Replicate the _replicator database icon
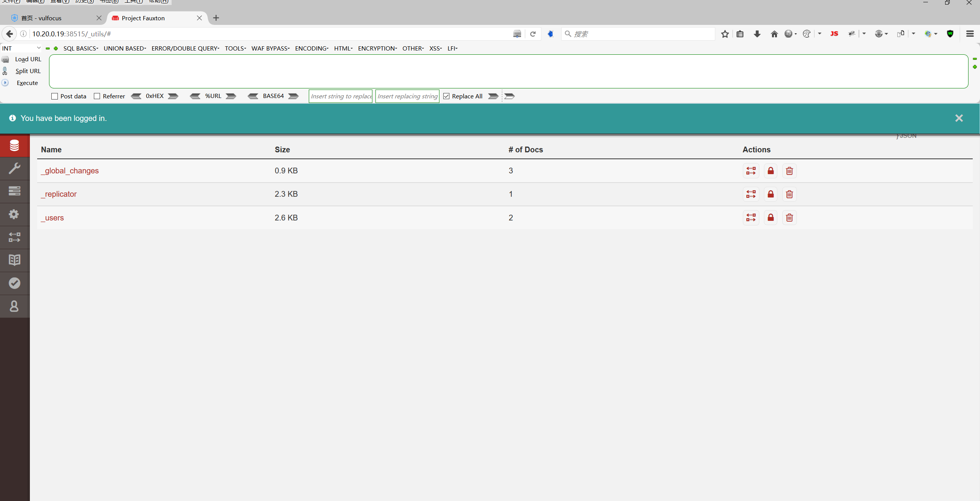The image size is (980, 501). pyautogui.click(x=751, y=194)
